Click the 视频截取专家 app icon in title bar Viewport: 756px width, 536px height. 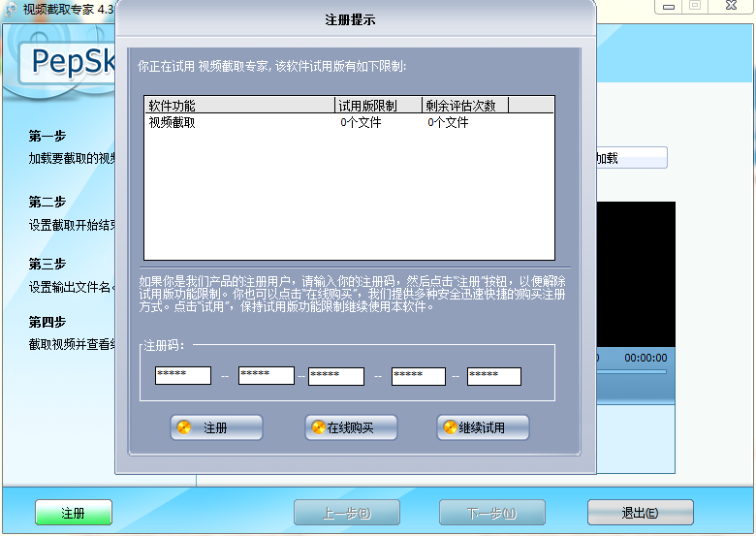(11, 9)
